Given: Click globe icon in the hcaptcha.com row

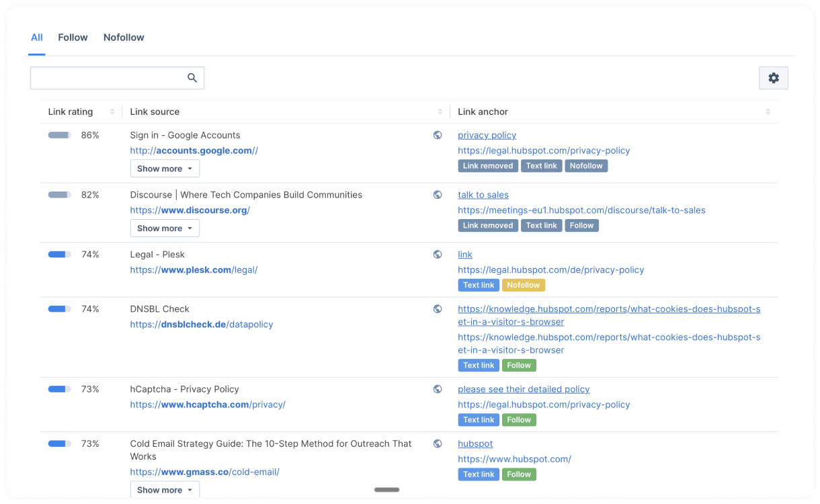Looking at the screenshot, I should pyautogui.click(x=438, y=389).
